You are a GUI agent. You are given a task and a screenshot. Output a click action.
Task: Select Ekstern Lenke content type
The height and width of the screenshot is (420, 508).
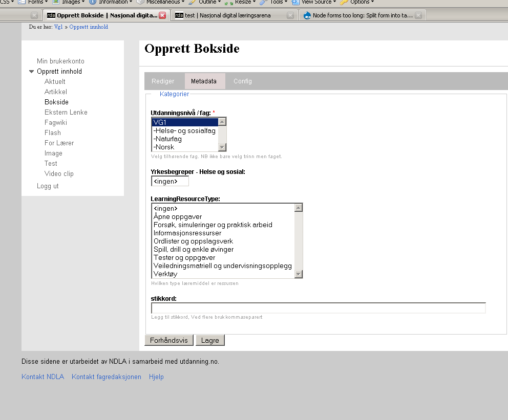pos(66,112)
